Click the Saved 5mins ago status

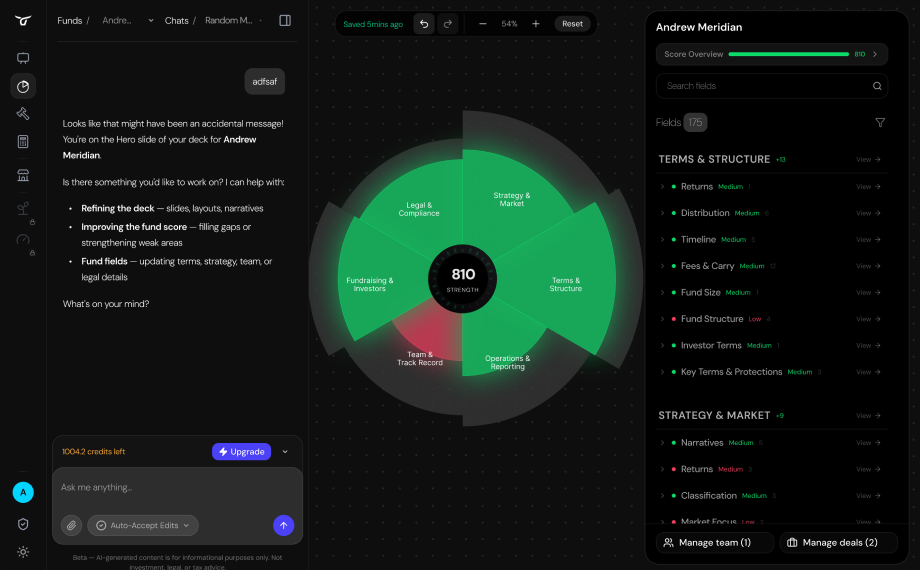coord(373,24)
